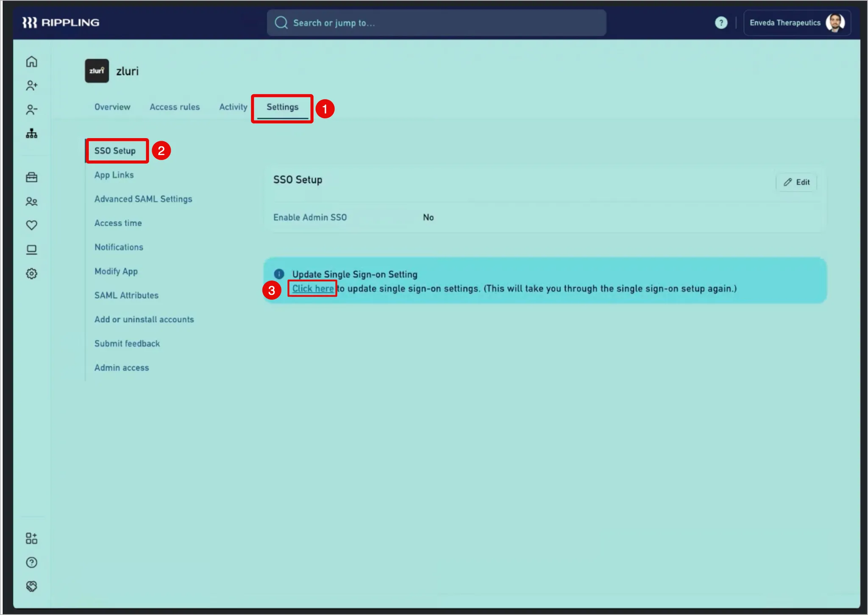Screen dimensions: 868x615
Task: Open Add or uninstall accounts
Action: (144, 320)
